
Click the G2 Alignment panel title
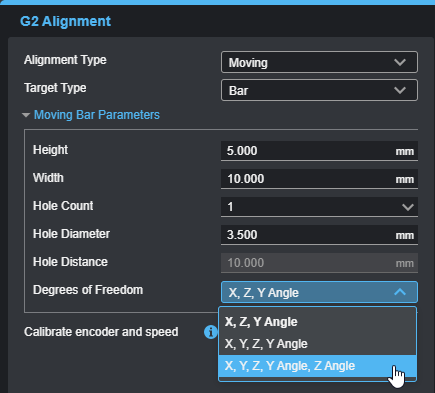point(65,21)
